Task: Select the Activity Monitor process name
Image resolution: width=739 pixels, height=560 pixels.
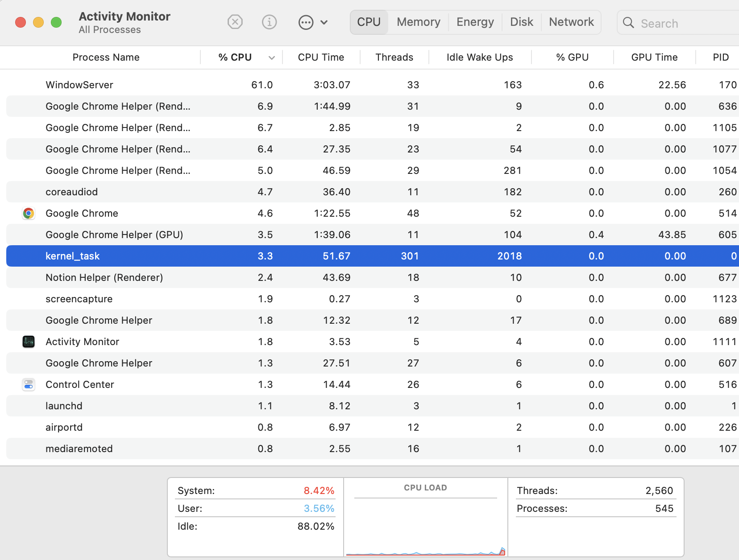Action: click(82, 342)
